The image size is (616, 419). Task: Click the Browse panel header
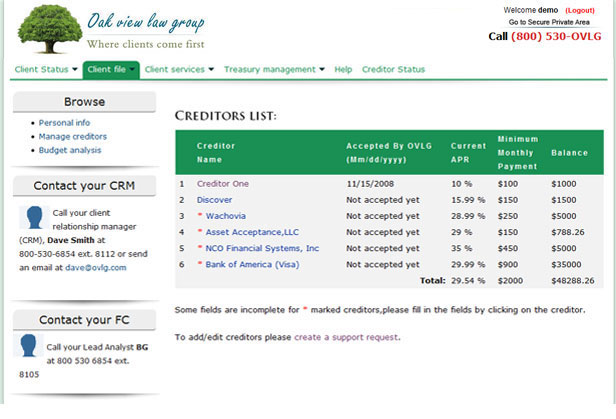pos(84,102)
